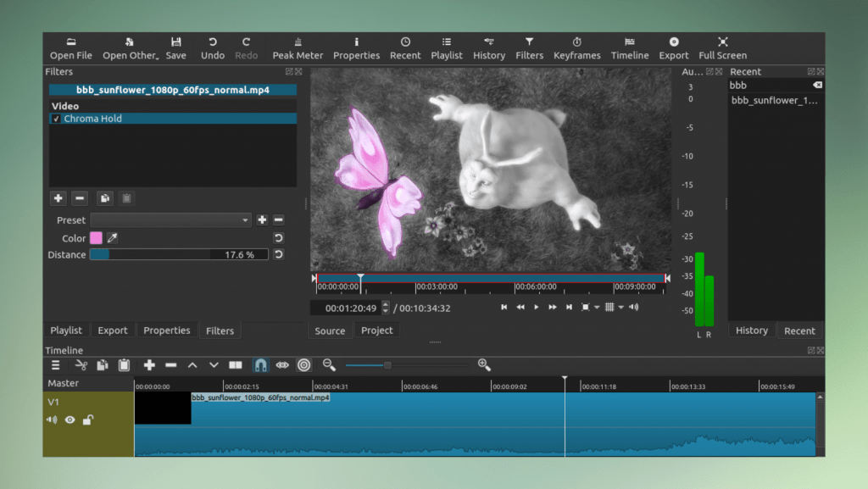Open the Preset dropdown
868x489 pixels.
170,220
